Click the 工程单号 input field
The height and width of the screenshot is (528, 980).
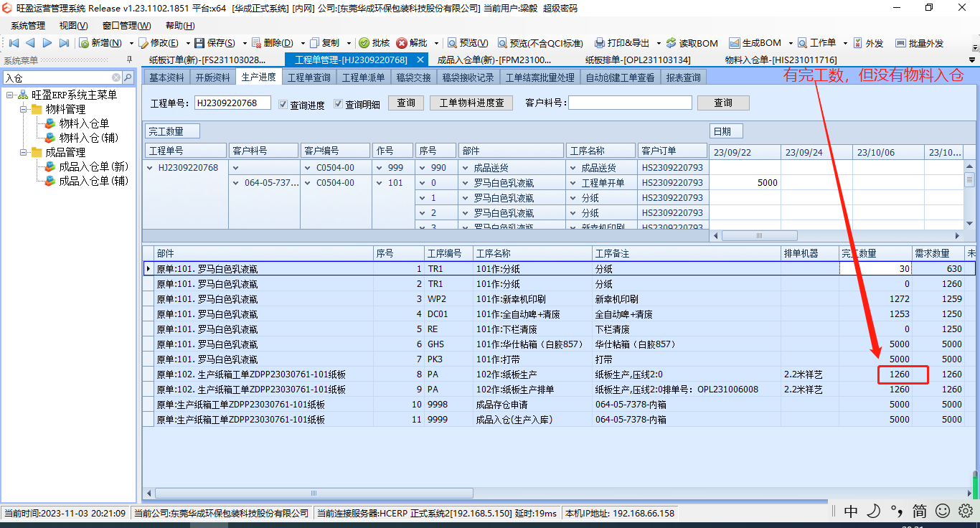click(x=233, y=103)
